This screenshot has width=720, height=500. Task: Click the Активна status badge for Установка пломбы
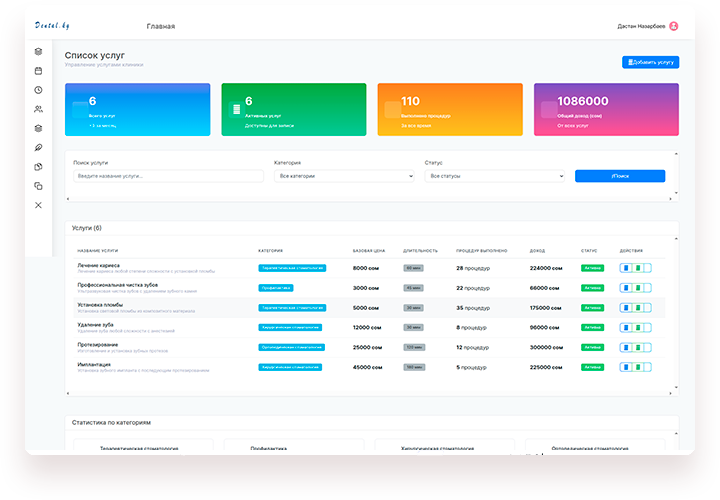coord(592,308)
